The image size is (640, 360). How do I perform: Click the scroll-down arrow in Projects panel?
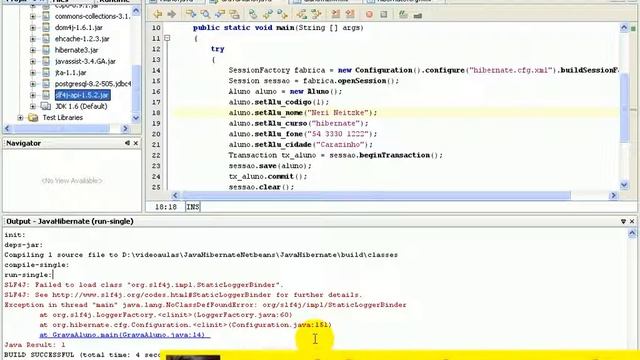136,118
